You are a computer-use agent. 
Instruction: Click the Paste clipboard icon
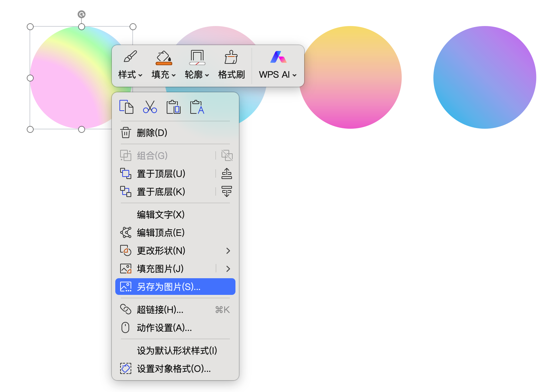(173, 107)
